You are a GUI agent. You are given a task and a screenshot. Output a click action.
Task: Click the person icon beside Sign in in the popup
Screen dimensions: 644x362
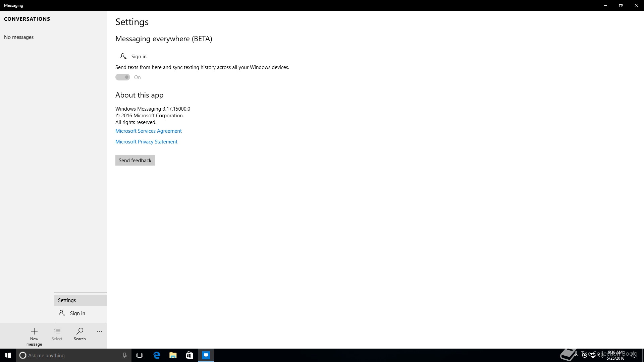(x=62, y=313)
